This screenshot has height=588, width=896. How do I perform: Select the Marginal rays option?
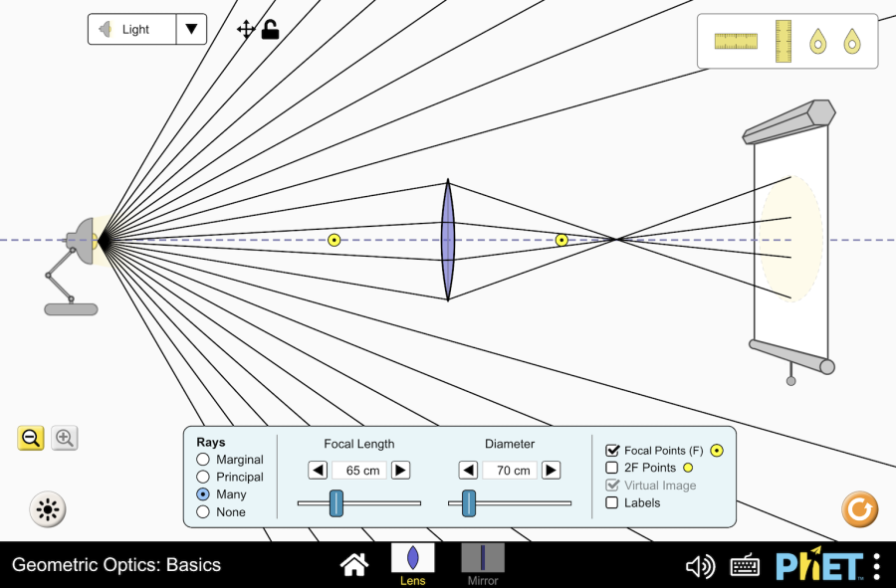coord(204,460)
